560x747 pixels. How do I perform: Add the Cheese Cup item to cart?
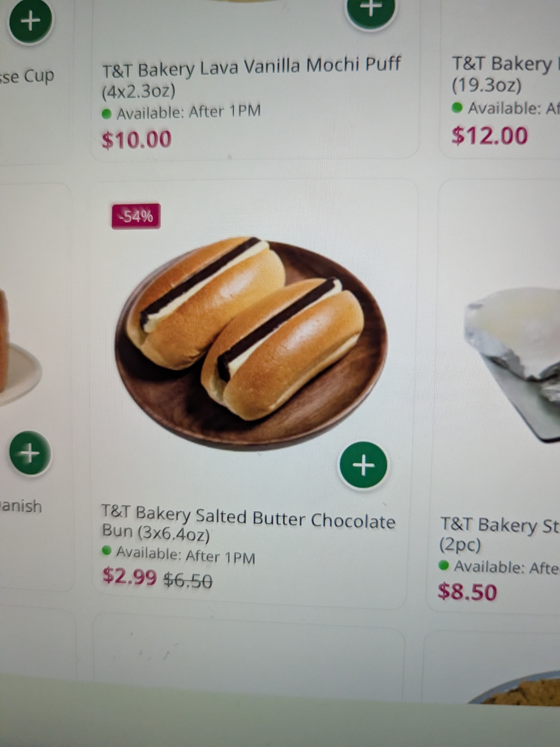(31, 21)
